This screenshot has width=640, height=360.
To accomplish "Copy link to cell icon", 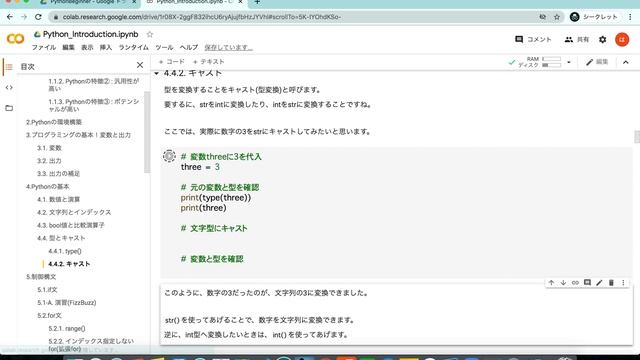I will tap(575, 282).
